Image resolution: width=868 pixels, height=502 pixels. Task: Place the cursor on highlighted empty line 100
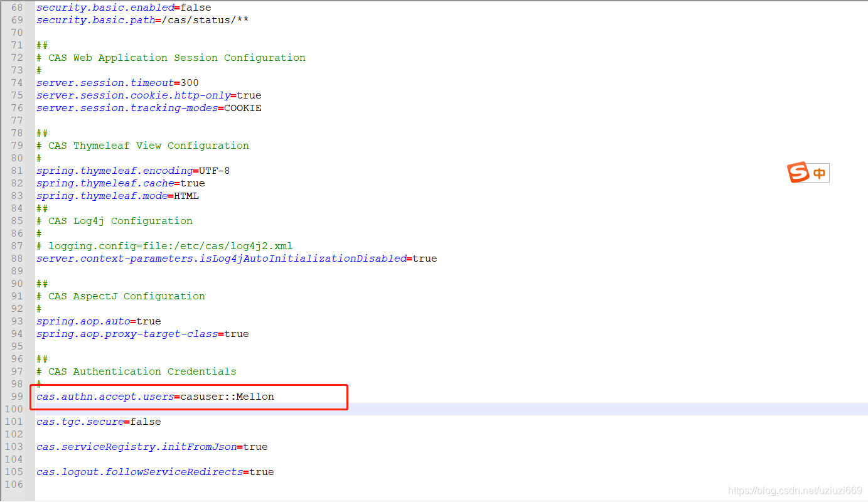pyautogui.click(x=451, y=409)
